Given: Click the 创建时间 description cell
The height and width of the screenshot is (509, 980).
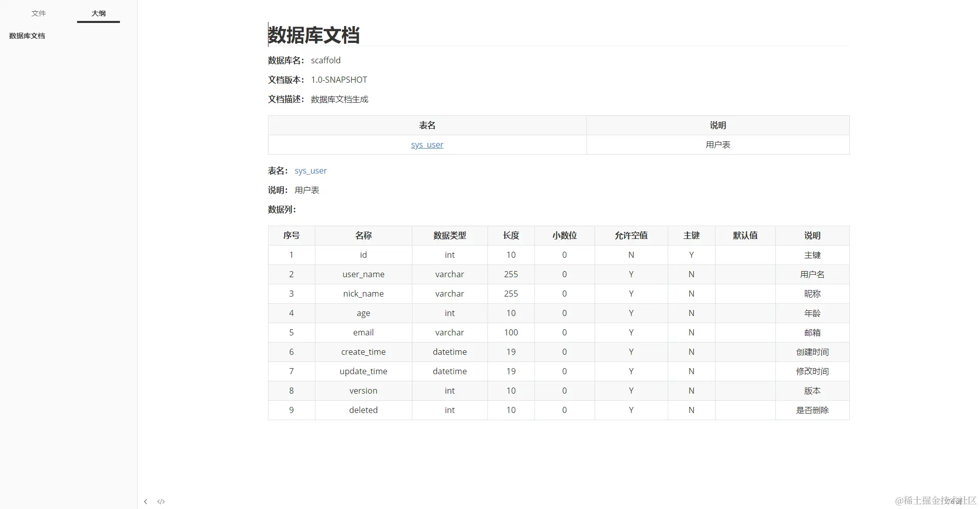Looking at the screenshot, I should coord(813,352).
